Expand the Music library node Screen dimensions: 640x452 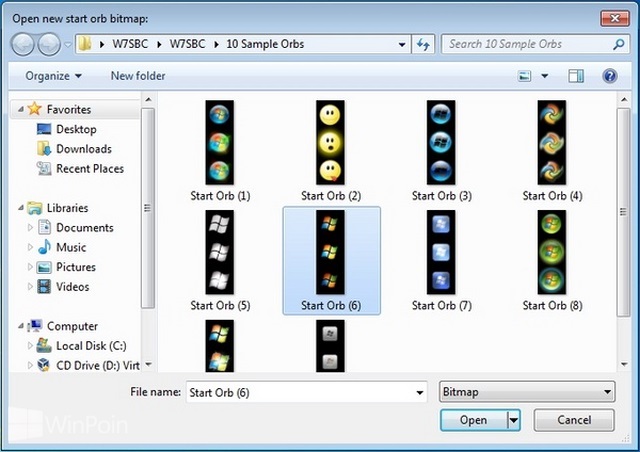[x=30, y=247]
